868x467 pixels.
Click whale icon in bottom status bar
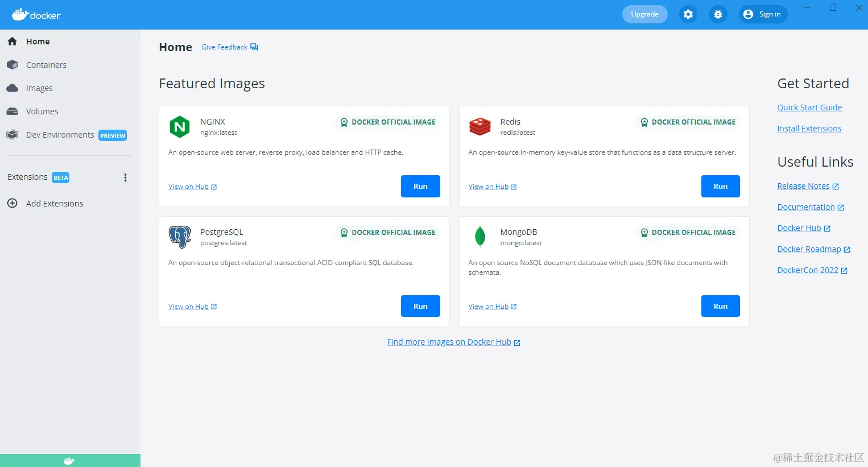69,461
